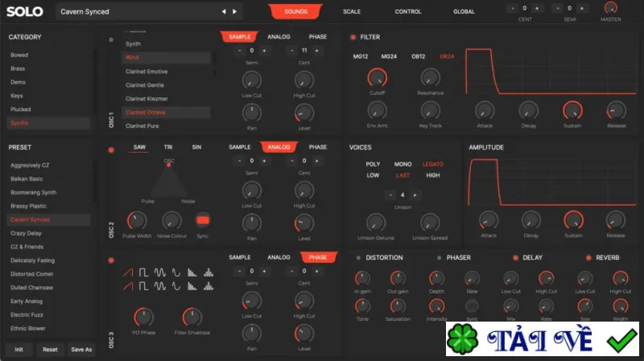Image resolution: width=644 pixels, height=361 pixels.
Task: Click the filter Sustain knob
Action: click(x=572, y=111)
